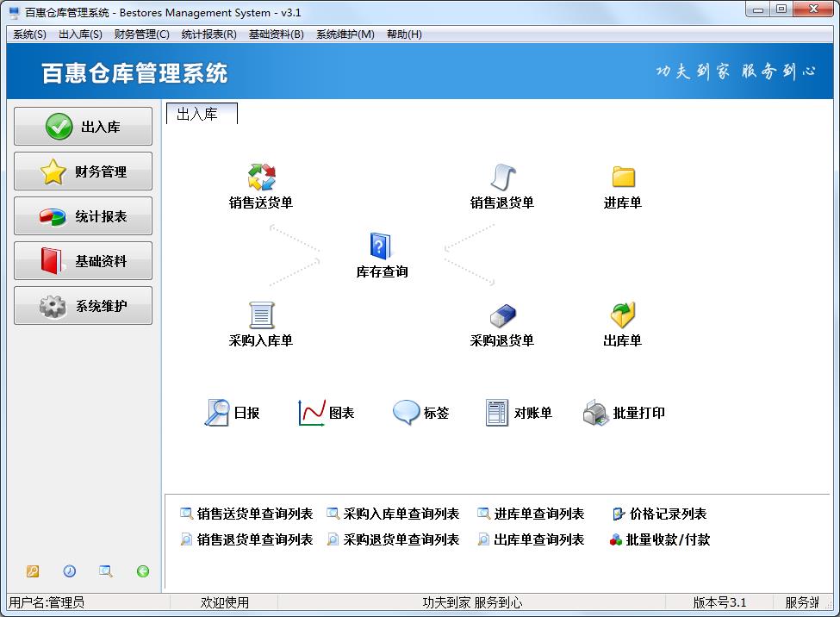
Task: Click 欢迎使用 status bar text
Action: pyautogui.click(x=225, y=602)
